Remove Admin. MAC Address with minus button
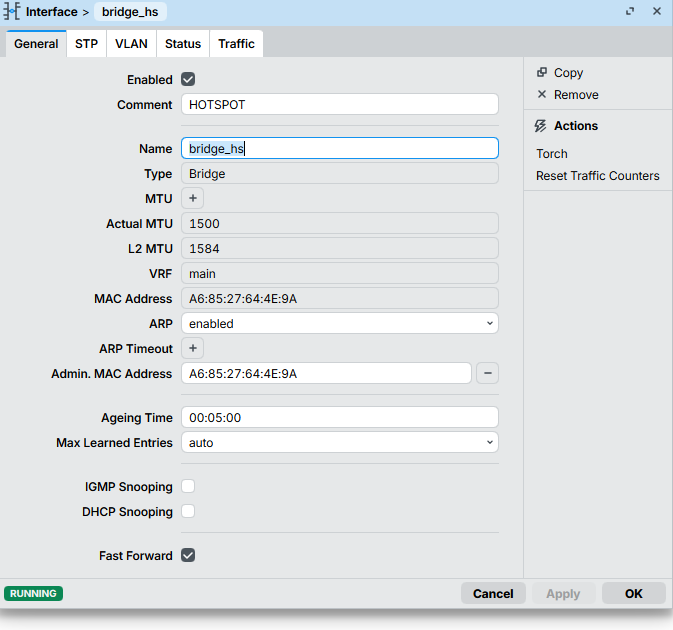This screenshot has height=630, width=673. click(x=488, y=373)
